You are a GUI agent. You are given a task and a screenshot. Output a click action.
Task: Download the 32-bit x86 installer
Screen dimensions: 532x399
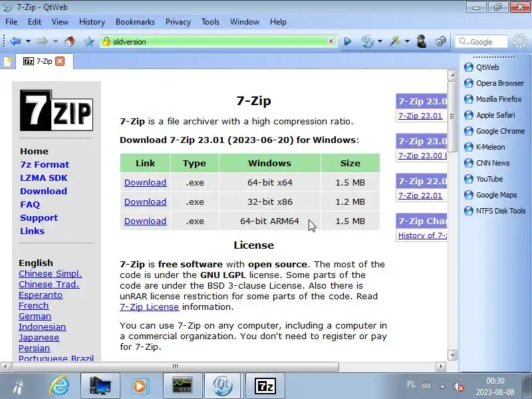pos(145,202)
